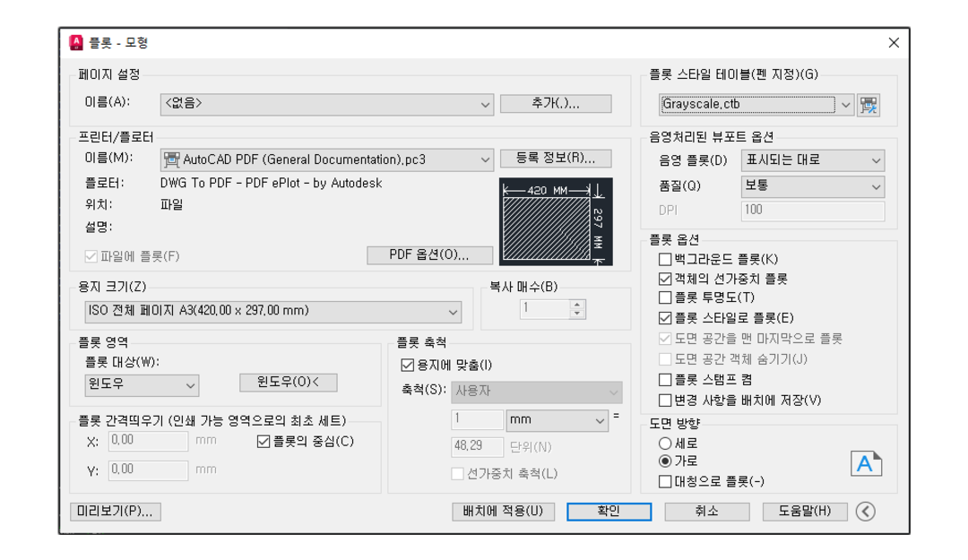Open the plot style table editor icon

tap(869, 105)
